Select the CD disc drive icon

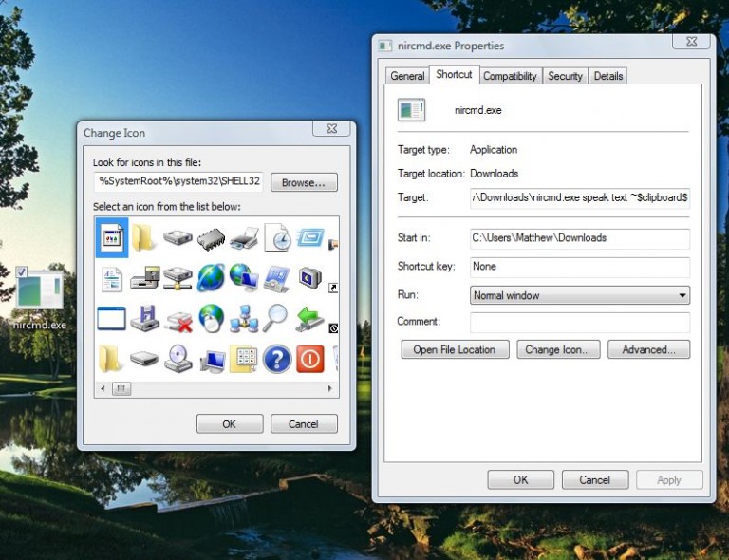(178, 359)
